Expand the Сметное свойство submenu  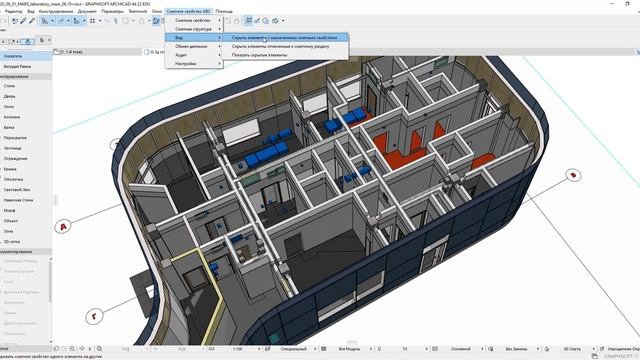coord(194,20)
